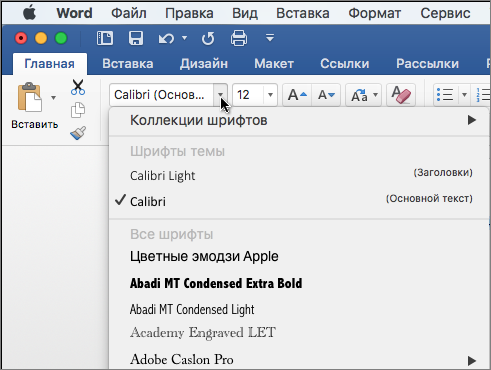Switch to the Ссылки ribbon tab

(345, 64)
